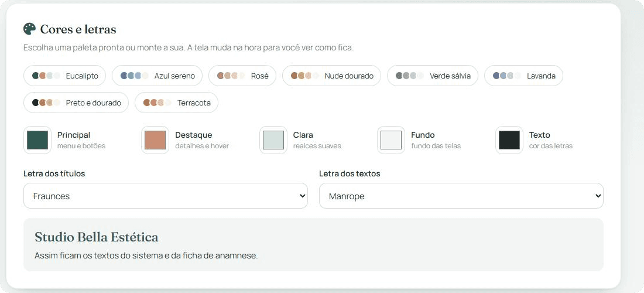The image size is (644, 293).
Task: Apply the Eucalipto palette preset
Action: 65,76
